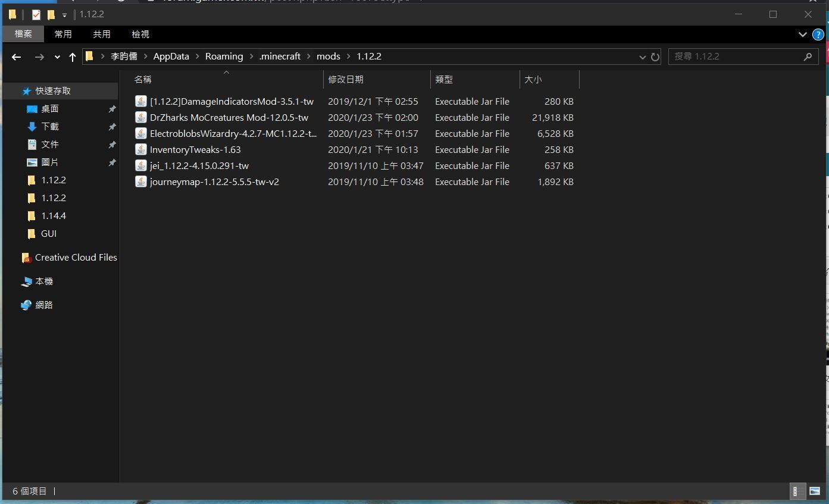Click file name jei_1.12.2-4.15.0.291-tw
Viewport: 829px width, 504px height.
[x=199, y=165]
